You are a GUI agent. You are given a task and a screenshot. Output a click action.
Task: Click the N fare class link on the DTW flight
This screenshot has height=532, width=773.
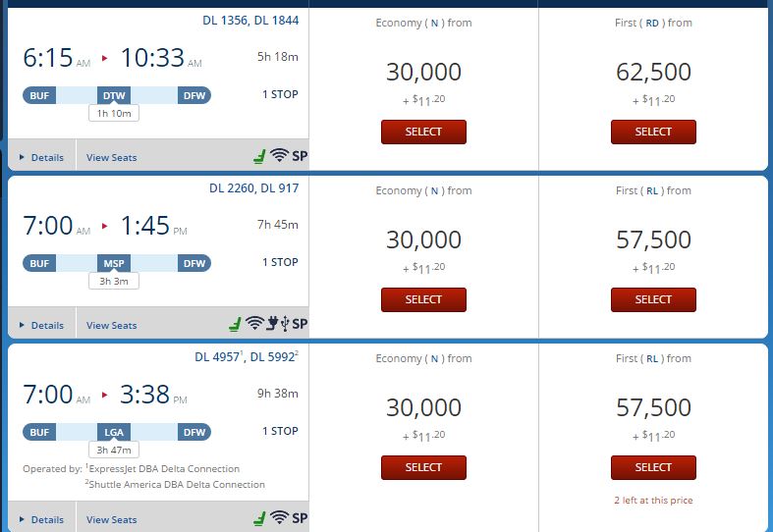[434, 24]
